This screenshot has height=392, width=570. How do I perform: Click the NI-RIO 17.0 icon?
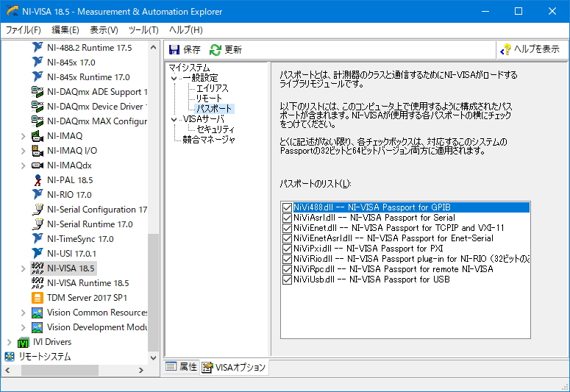tap(38, 195)
